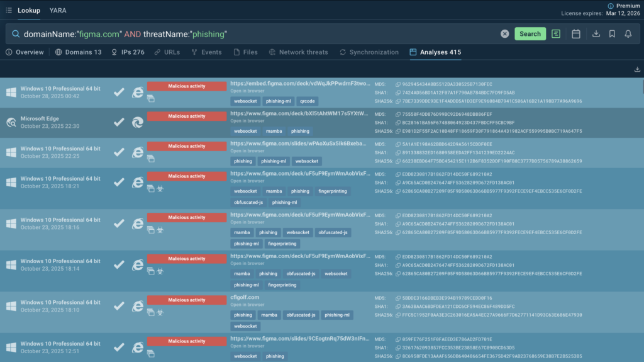The height and width of the screenshot is (362, 644).
Task: Click the Premium info icon
Action: (x=611, y=6)
